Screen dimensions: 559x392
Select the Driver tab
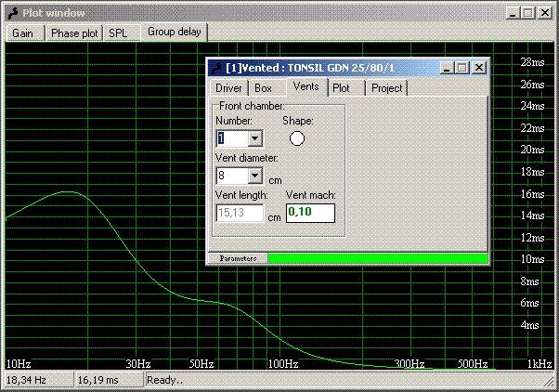(x=228, y=88)
